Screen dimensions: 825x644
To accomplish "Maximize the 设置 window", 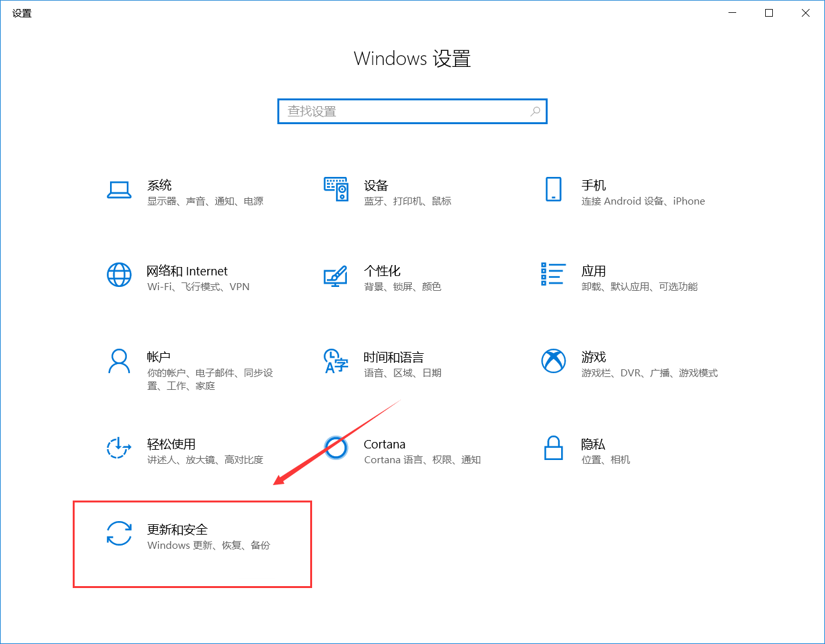I will (x=769, y=13).
